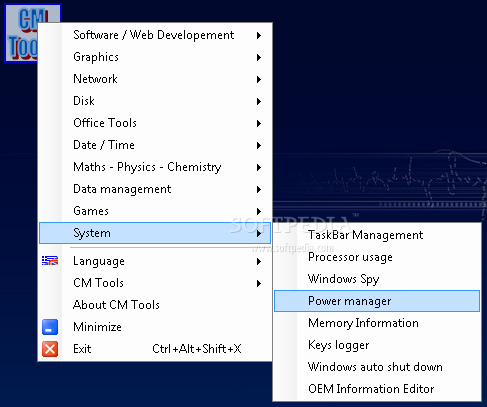Expand arrow next to Games
Screen dimensions: 487x407
pos(259,211)
